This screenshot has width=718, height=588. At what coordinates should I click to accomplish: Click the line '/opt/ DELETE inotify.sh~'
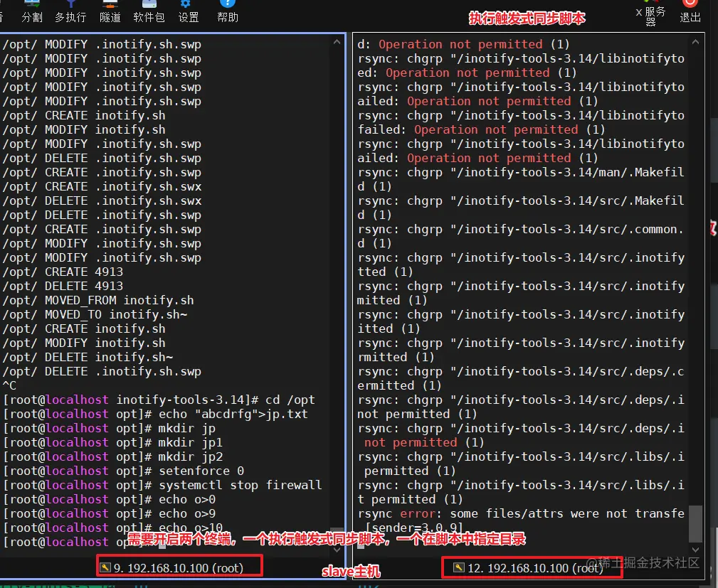click(88, 357)
